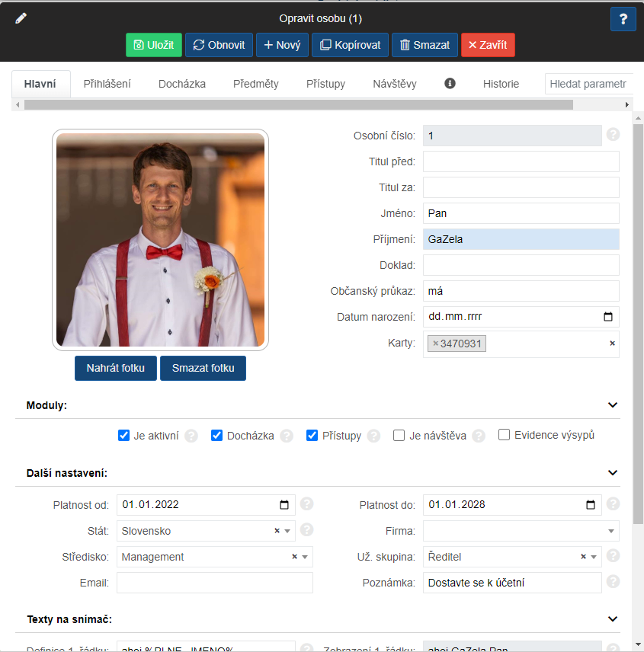Click help icon beside Je aktivní
Image resolution: width=644 pixels, height=652 pixels.
pyautogui.click(x=191, y=436)
